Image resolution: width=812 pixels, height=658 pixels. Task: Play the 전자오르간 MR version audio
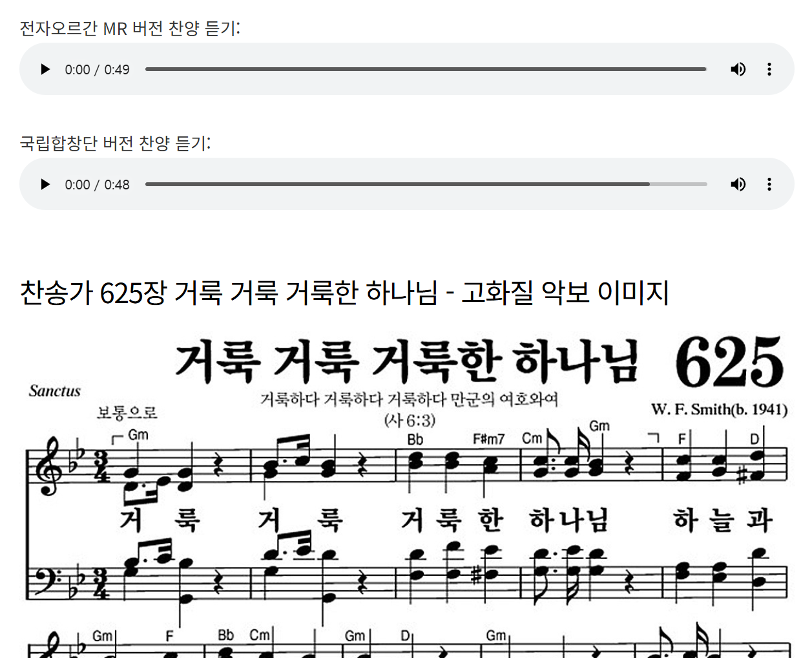click(45, 69)
